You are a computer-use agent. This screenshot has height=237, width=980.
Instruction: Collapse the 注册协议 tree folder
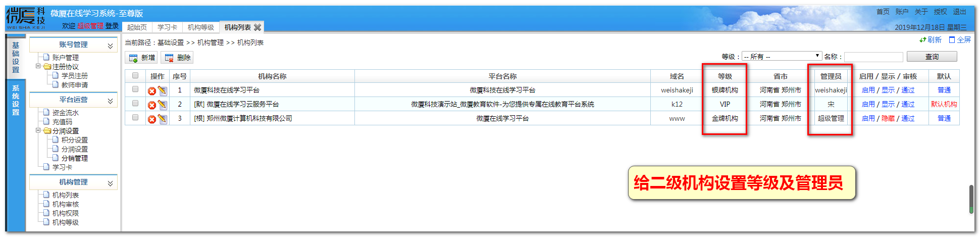click(x=38, y=66)
